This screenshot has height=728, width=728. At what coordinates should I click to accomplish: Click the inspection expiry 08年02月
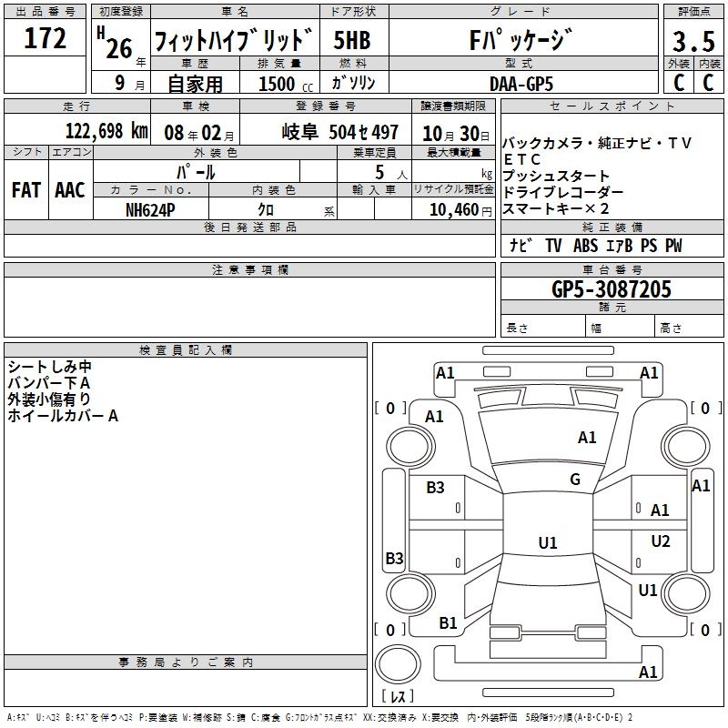coord(198,133)
